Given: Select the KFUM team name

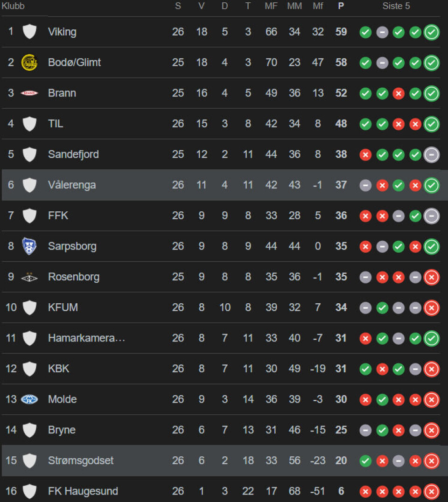Looking at the screenshot, I should 63,307.
